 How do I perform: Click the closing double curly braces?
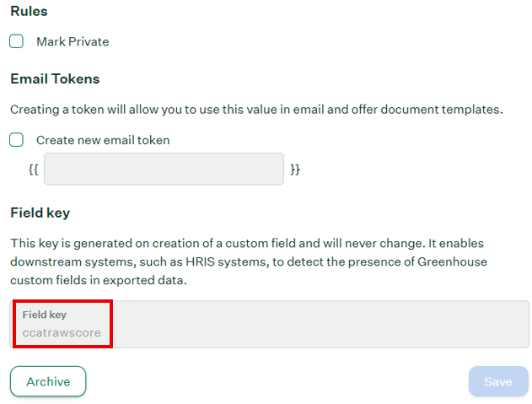click(295, 170)
